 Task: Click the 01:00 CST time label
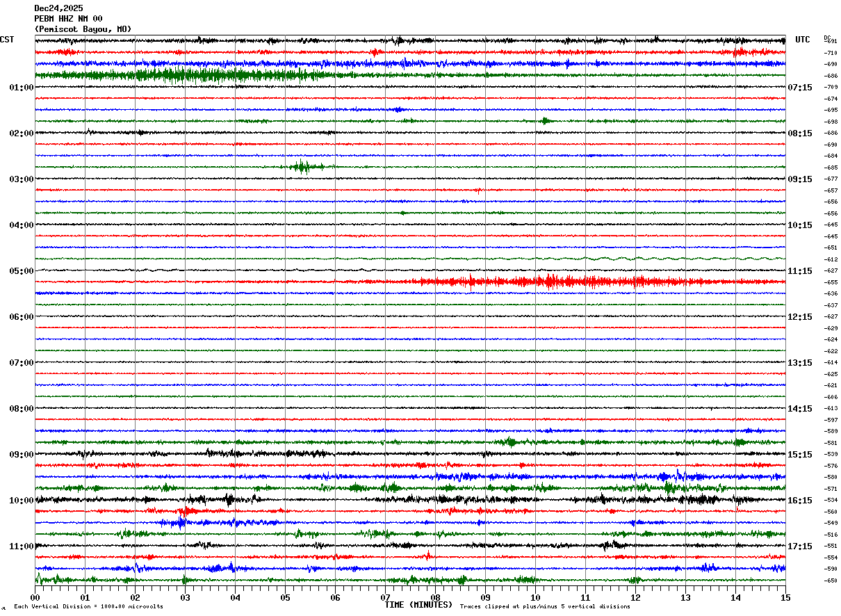click(22, 88)
